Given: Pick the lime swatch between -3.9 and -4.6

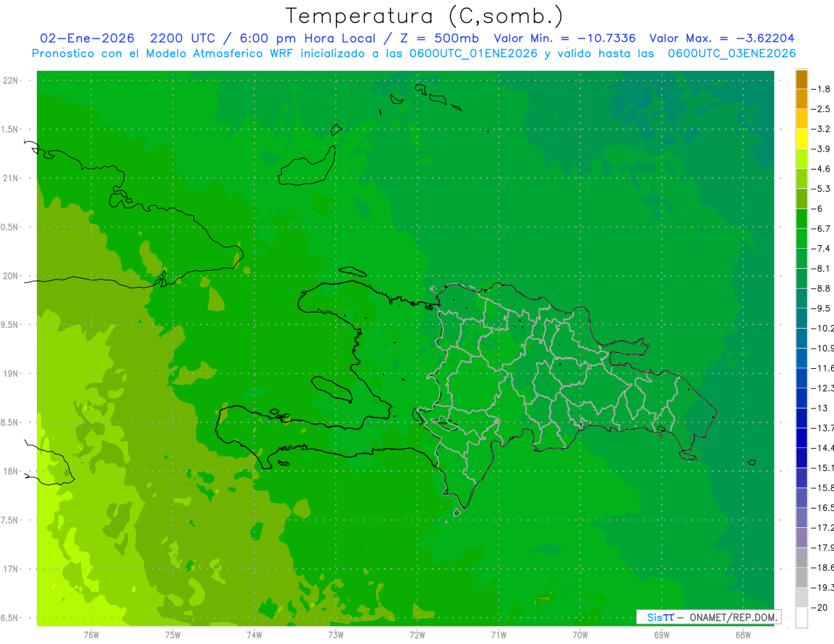Looking at the screenshot, I should 801,159.
